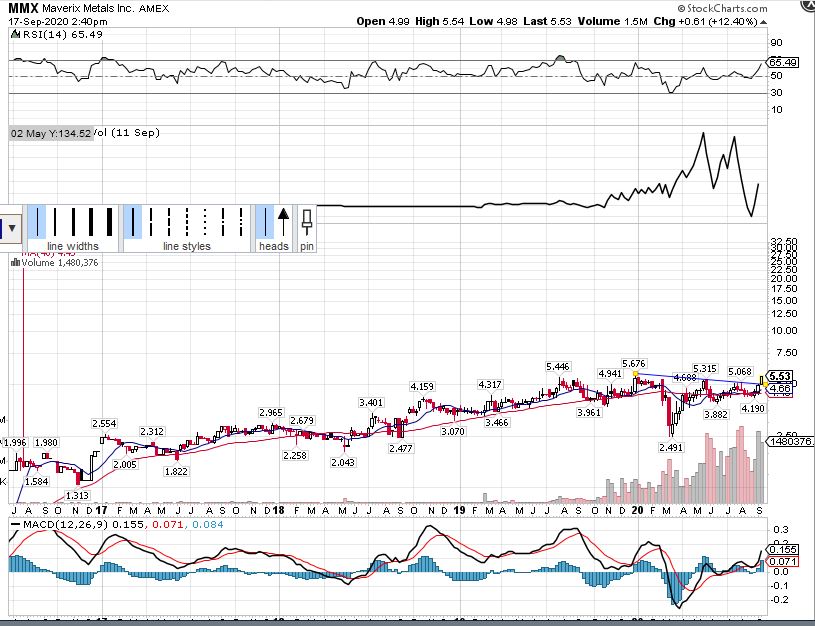Open the color picker dropdown arrow
This screenshot has height=626, width=815.
coord(12,228)
